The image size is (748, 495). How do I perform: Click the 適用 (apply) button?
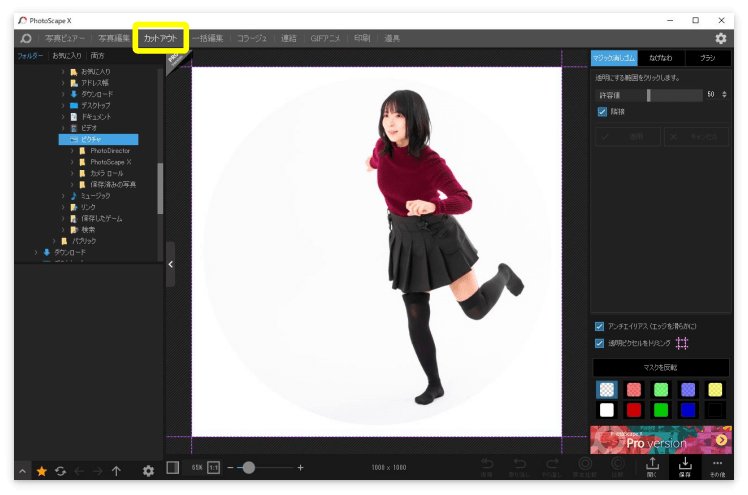pyautogui.click(x=628, y=137)
